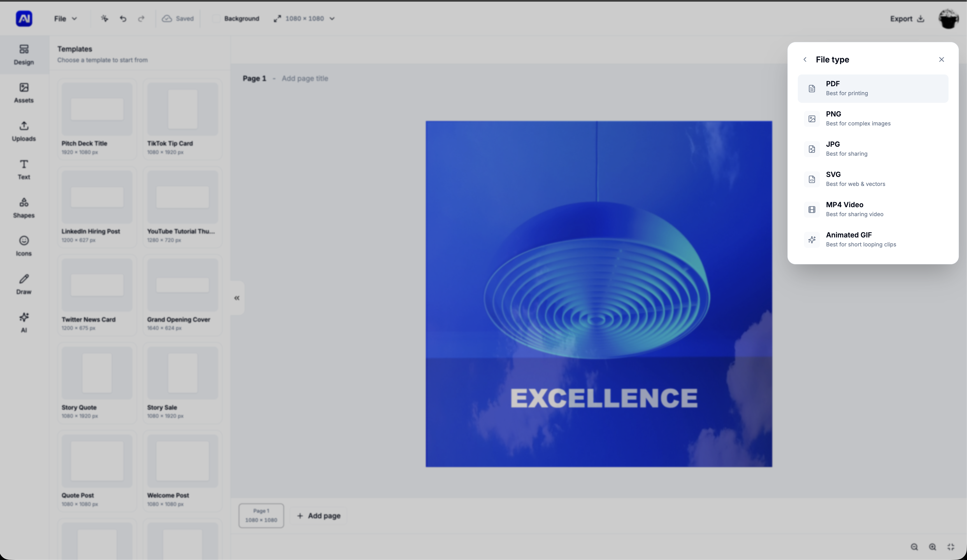Image resolution: width=967 pixels, height=560 pixels.
Task: Select the Draw tool
Action: 24,284
